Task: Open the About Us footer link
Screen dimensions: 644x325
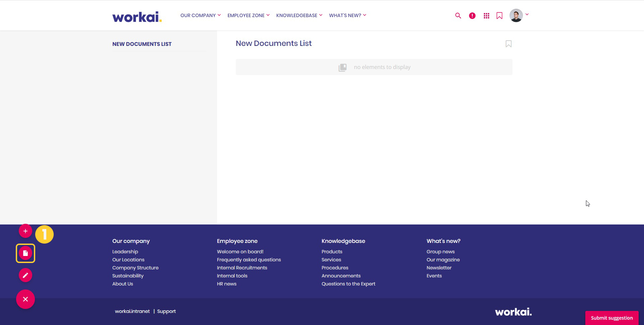Action: [x=123, y=284]
